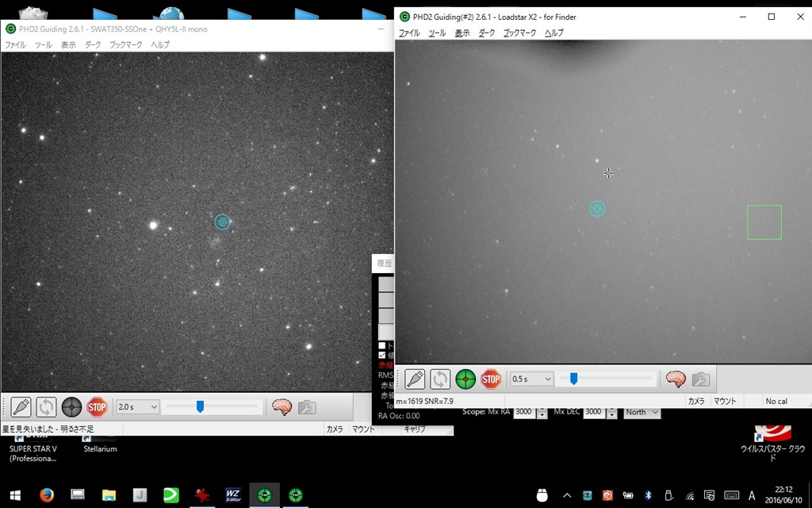The height and width of the screenshot is (508, 812).
Task: Click マウント in the Loadstar status bar
Action: pos(725,401)
